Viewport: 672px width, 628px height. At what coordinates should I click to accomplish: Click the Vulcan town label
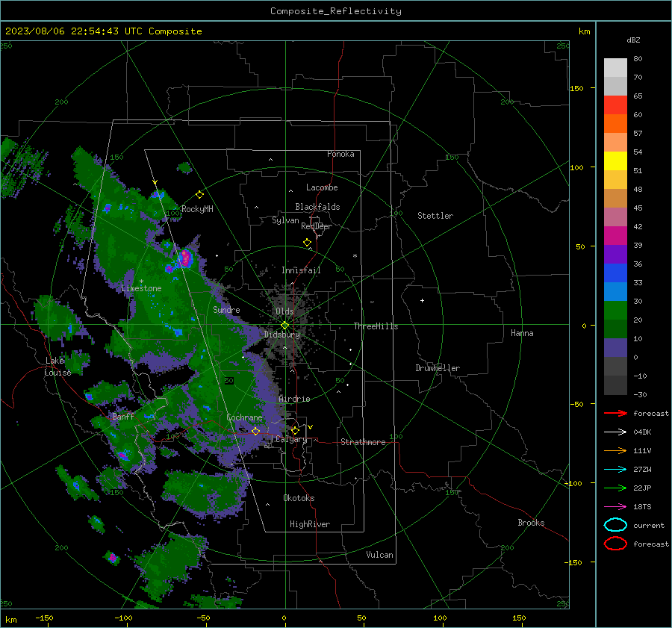379,555
